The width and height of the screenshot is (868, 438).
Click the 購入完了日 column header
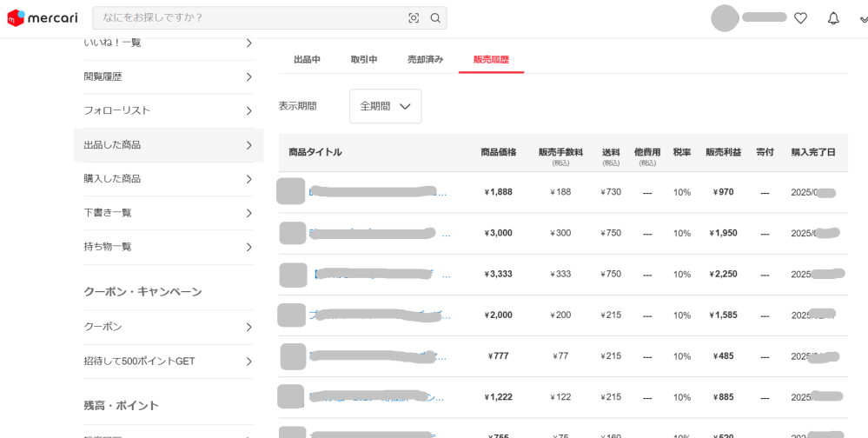[813, 152]
